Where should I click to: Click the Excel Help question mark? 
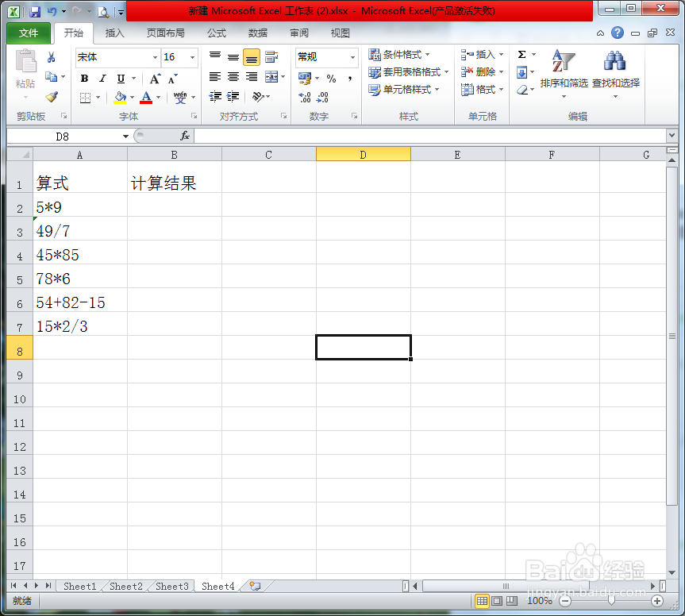pos(618,33)
